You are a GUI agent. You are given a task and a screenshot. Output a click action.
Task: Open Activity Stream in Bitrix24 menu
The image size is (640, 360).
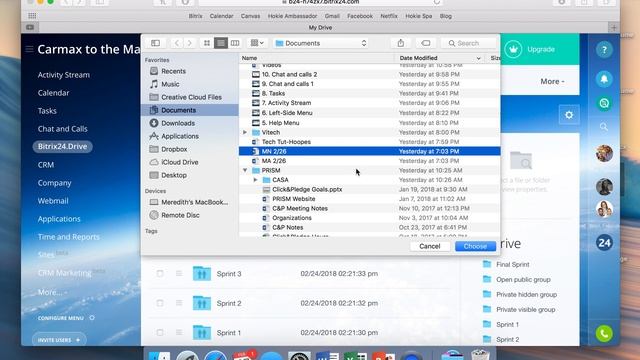click(x=64, y=75)
